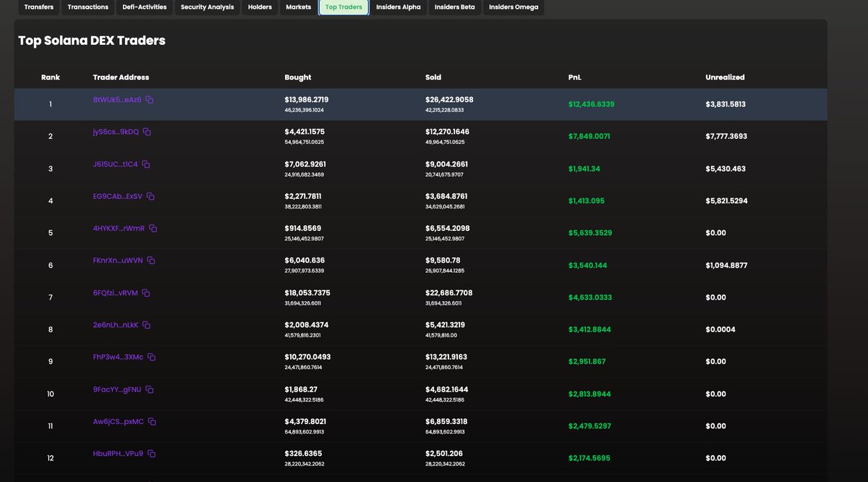Copy the HbuRPH...VPu9 address
868x482 pixels.
[x=150, y=454]
